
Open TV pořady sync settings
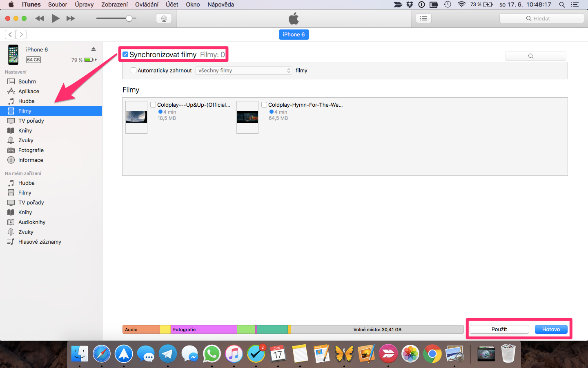(x=31, y=121)
